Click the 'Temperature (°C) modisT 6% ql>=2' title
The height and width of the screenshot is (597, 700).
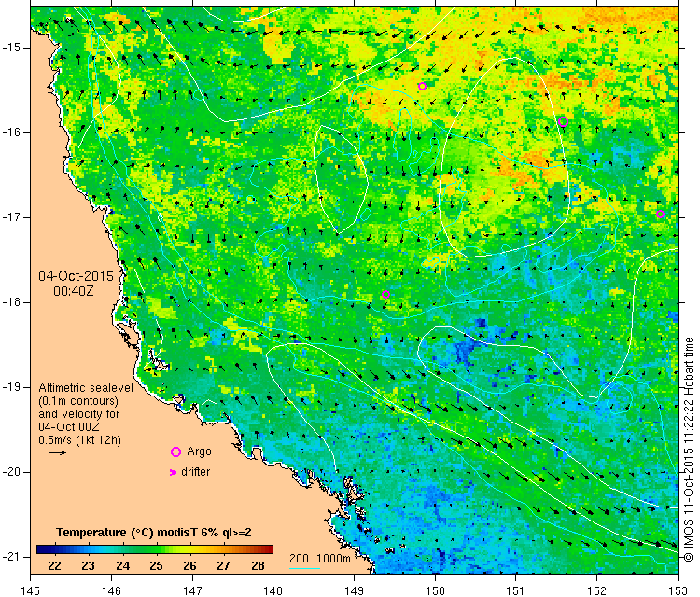tap(154, 533)
